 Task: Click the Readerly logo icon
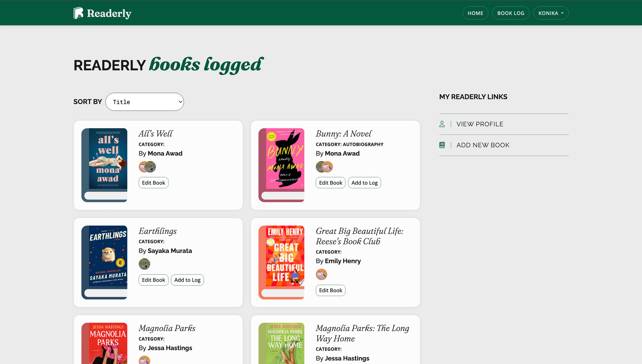pyautogui.click(x=78, y=13)
